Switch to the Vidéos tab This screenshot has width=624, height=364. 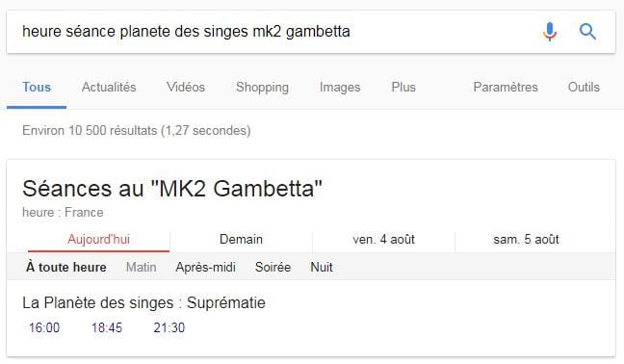click(186, 87)
